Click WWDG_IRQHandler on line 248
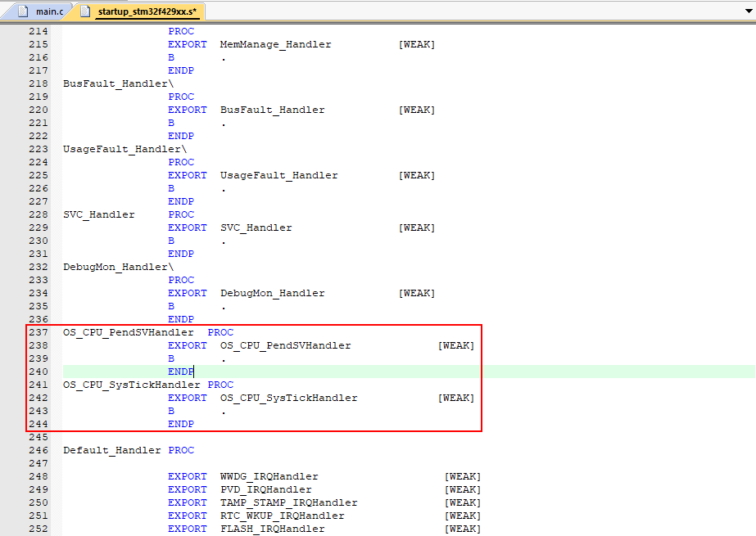The width and height of the screenshot is (756, 536). coord(269,477)
